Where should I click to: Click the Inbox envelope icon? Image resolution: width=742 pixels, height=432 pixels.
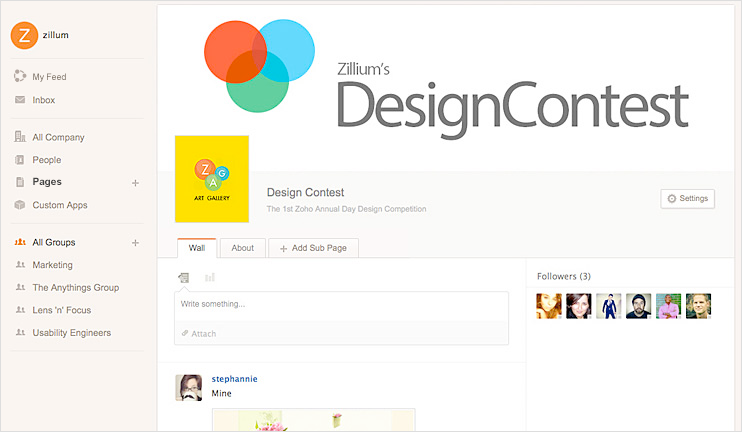click(x=20, y=100)
